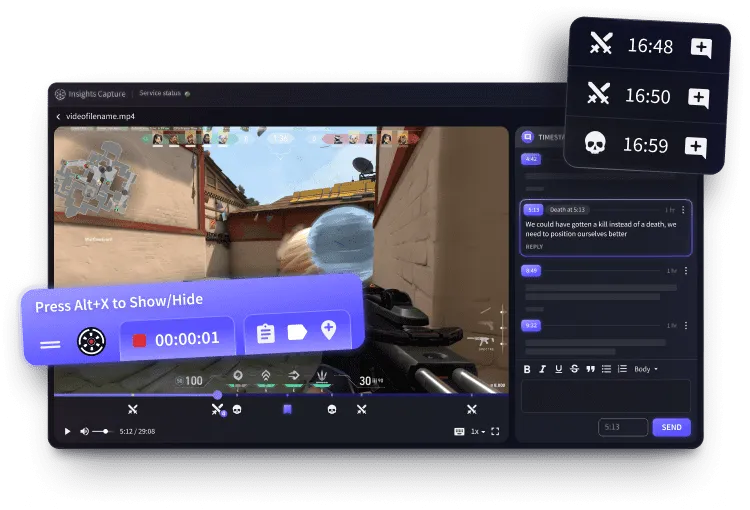Insert a bulleted list
Image resolution: width=750 pixels, height=510 pixels.
pos(606,368)
